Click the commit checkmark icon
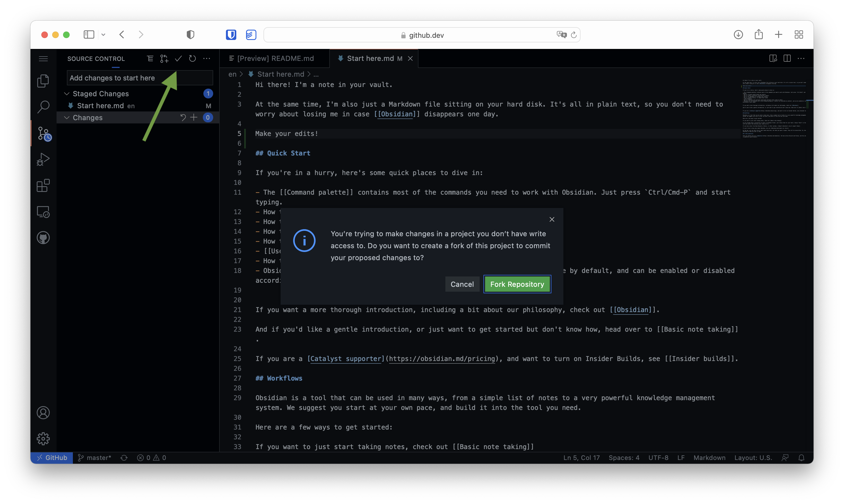Image resolution: width=844 pixels, height=504 pixels. [x=178, y=58]
